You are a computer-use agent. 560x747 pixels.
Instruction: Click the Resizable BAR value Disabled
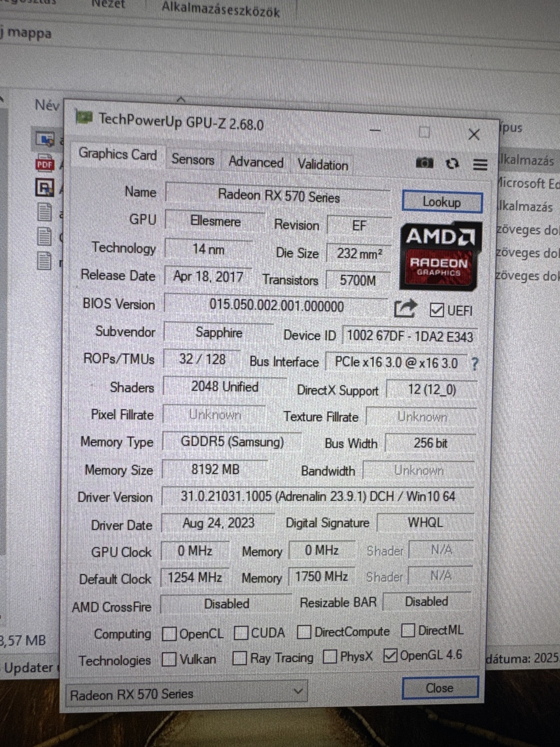pos(426,602)
